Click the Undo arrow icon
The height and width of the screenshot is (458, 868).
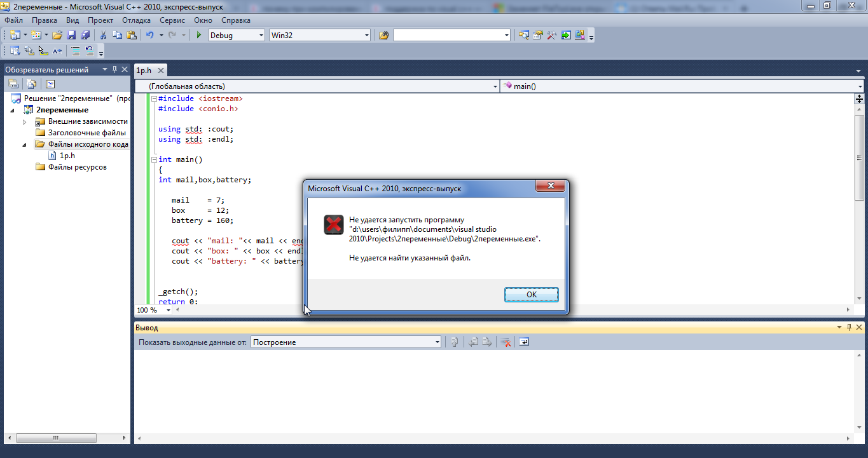coord(150,35)
